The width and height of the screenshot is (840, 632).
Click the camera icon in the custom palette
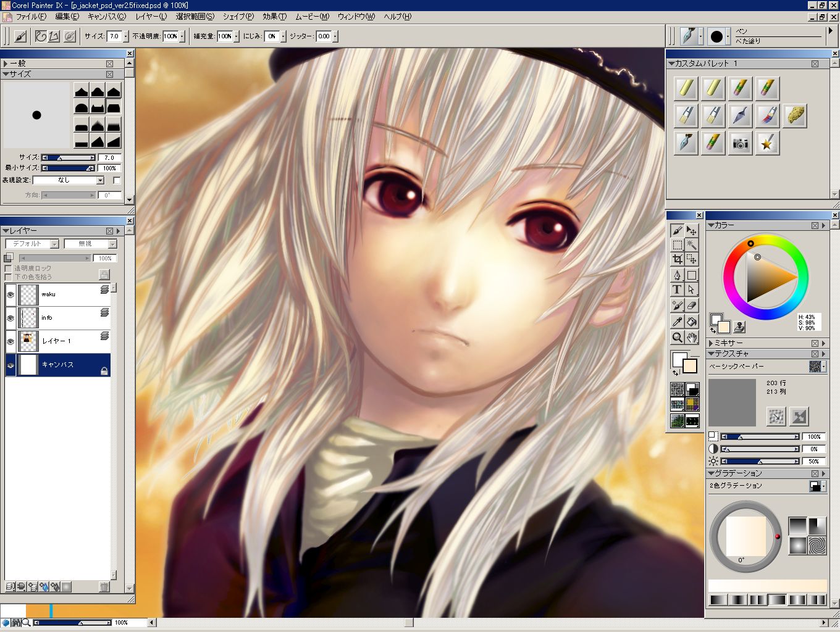[740, 143]
